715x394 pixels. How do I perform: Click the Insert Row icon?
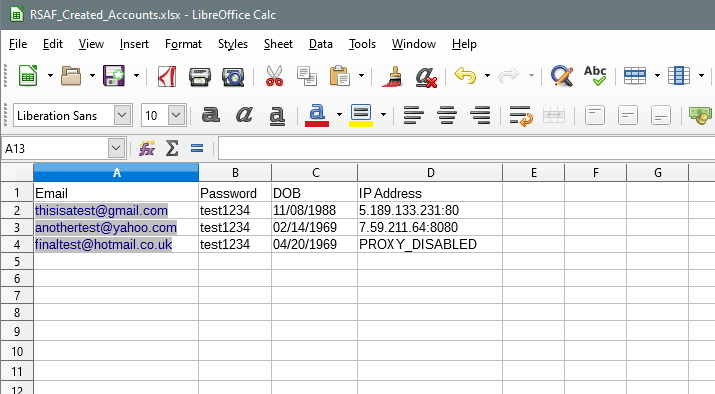coord(635,76)
